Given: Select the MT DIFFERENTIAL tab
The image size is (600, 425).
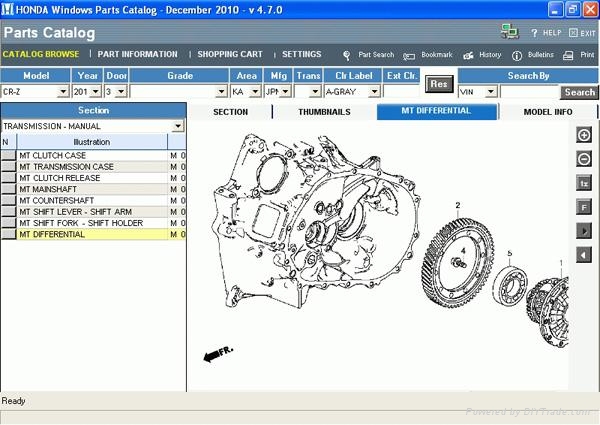Looking at the screenshot, I should [437, 111].
